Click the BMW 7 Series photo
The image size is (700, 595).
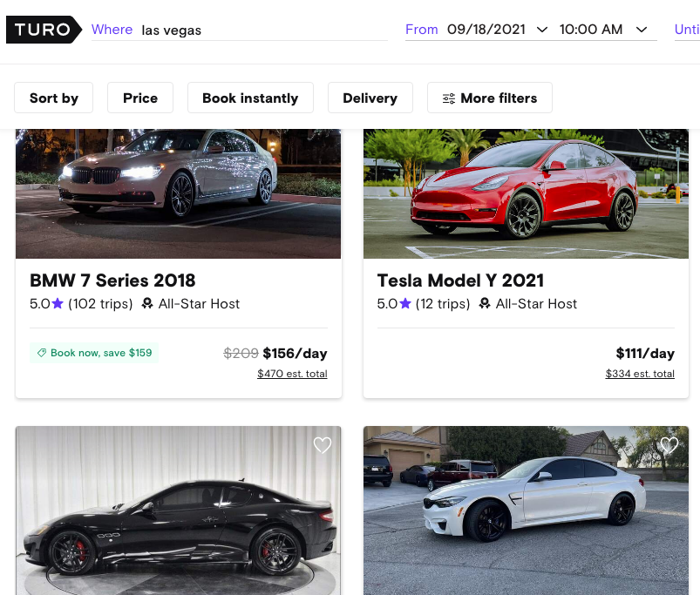[x=178, y=193]
